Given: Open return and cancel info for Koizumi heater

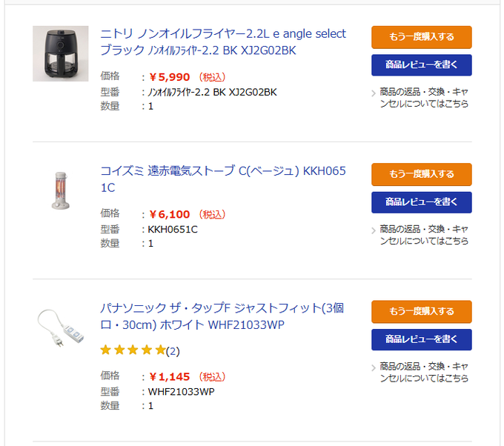Looking at the screenshot, I should (424, 235).
